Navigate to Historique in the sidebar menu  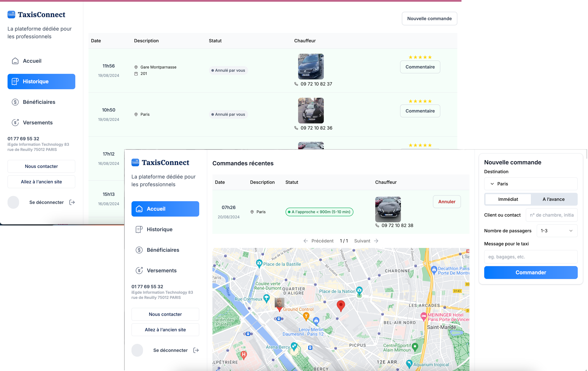[x=160, y=229]
